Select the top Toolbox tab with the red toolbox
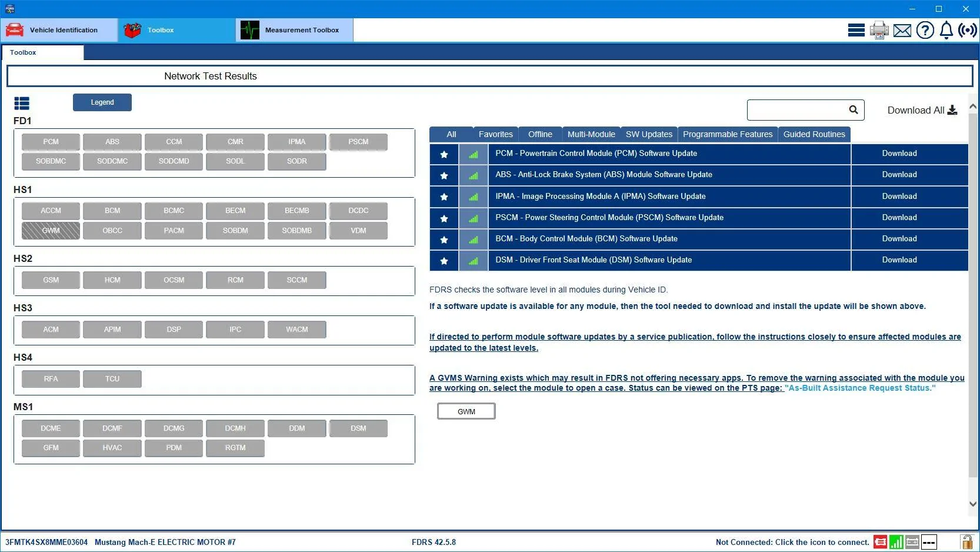Image resolution: width=980 pixels, height=552 pixels. click(176, 30)
